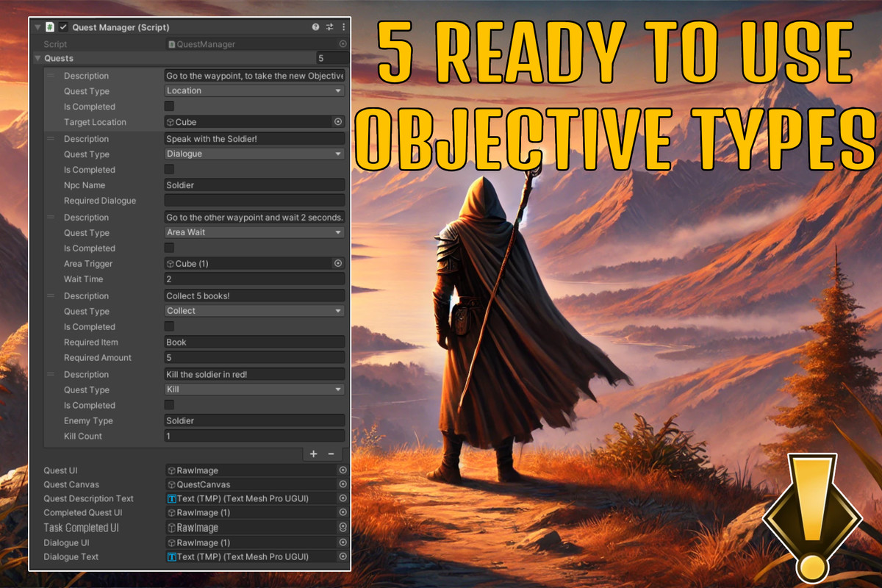Open the object picker for Quest Canvas

tap(342, 484)
